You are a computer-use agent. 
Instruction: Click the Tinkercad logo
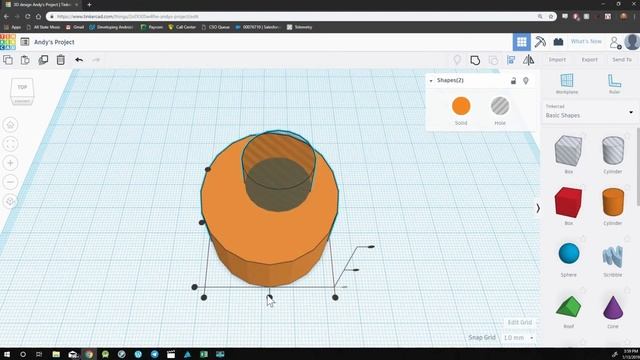tap(8, 42)
